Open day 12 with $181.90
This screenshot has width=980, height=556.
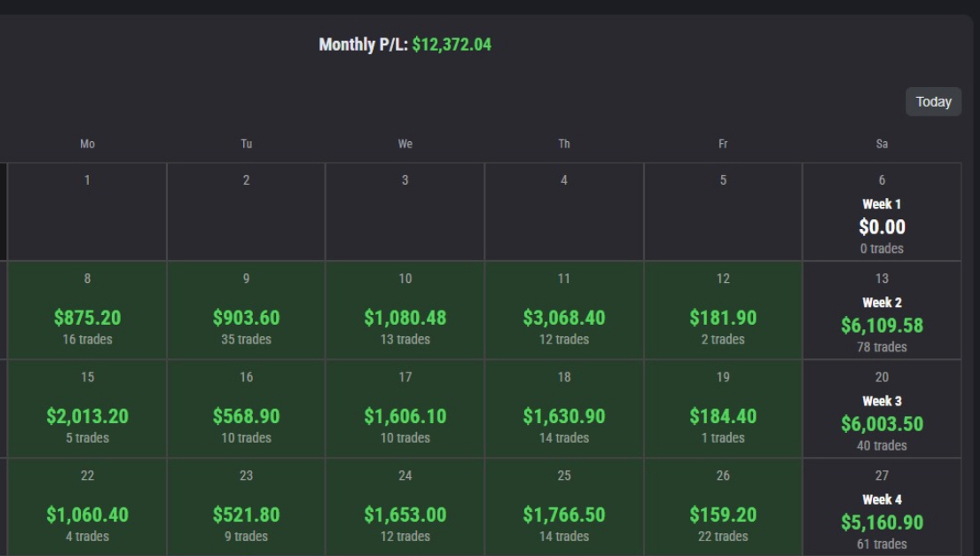point(723,310)
